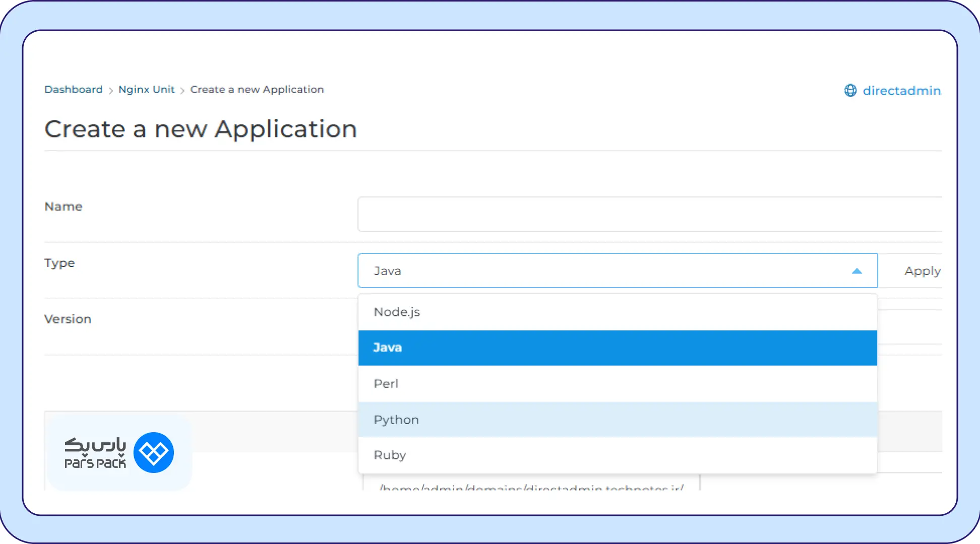Click the directadmin brand text link
This screenshot has width=980, height=544.
(x=901, y=91)
